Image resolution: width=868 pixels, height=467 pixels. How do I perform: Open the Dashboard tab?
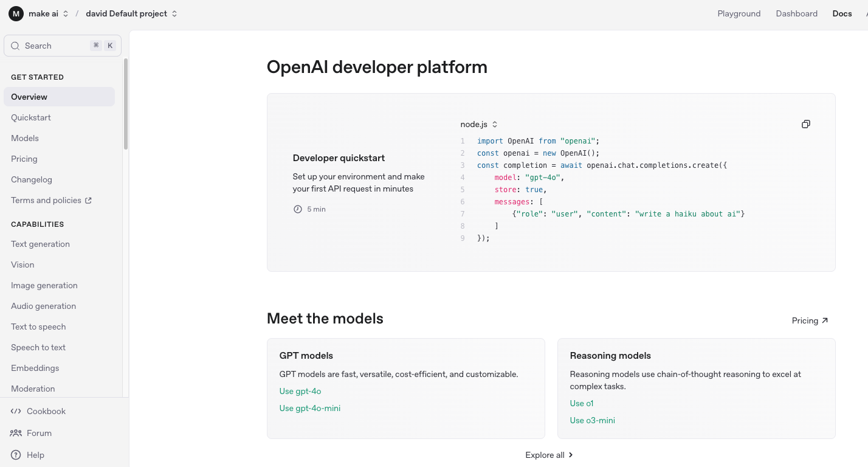pyautogui.click(x=797, y=13)
